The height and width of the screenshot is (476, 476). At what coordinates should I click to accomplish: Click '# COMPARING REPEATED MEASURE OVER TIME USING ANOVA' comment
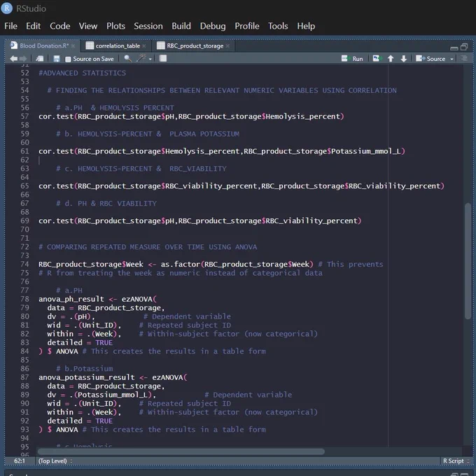tap(148, 247)
